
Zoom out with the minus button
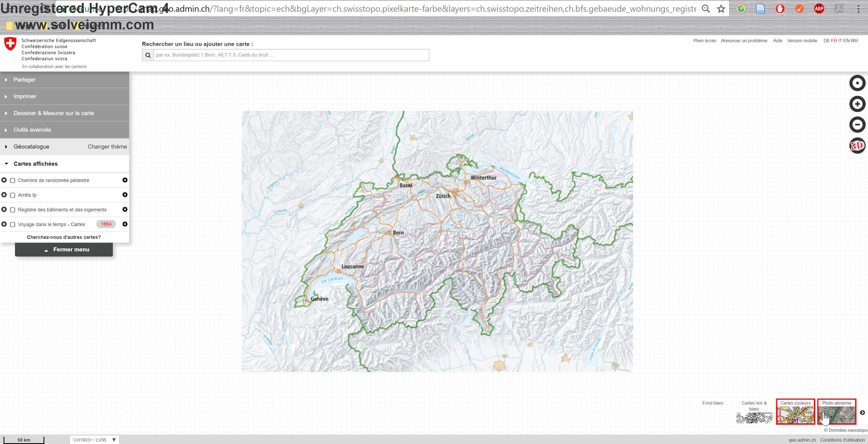click(x=857, y=125)
